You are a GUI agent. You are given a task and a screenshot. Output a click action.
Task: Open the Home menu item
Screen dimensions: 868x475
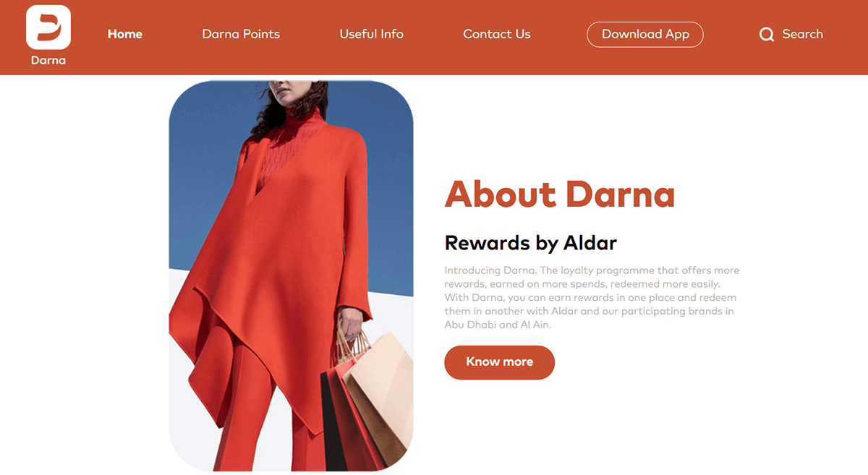tap(125, 34)
